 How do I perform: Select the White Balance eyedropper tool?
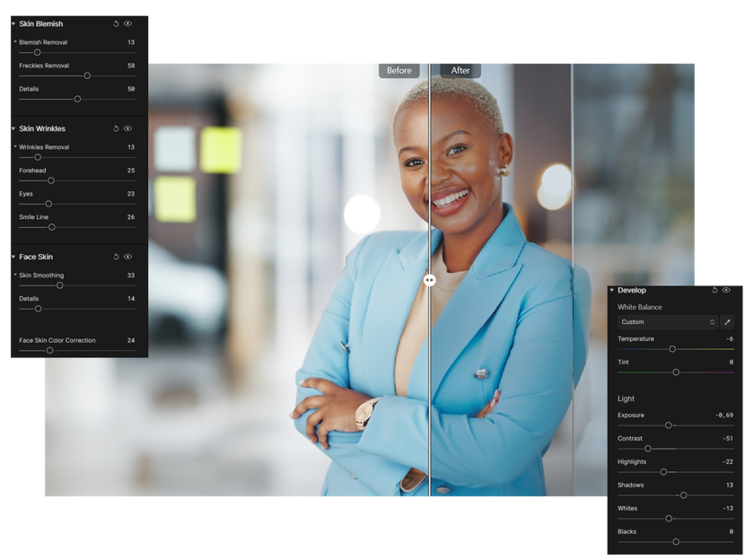click(x=727, y=321)
